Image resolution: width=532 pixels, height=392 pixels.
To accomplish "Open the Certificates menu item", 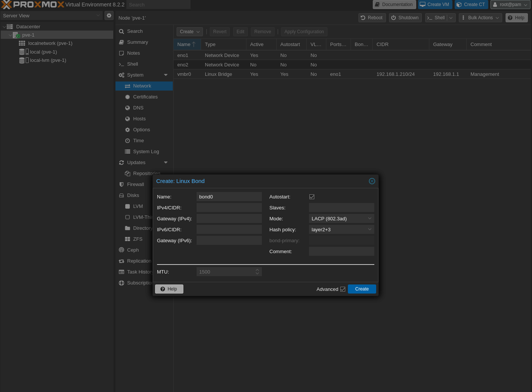I will 145,97.
